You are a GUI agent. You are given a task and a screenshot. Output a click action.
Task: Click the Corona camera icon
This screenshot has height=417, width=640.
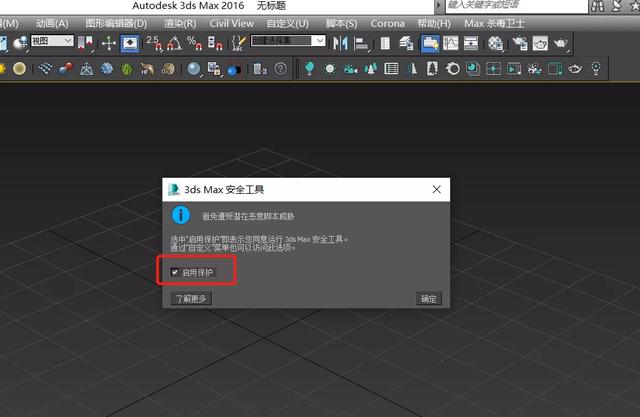click(x=350, y=69)
